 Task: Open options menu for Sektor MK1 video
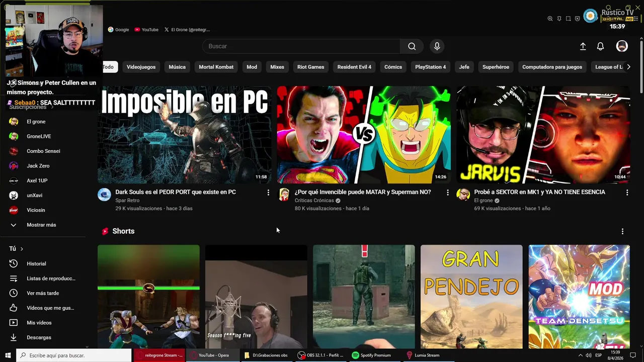(627, 193)
